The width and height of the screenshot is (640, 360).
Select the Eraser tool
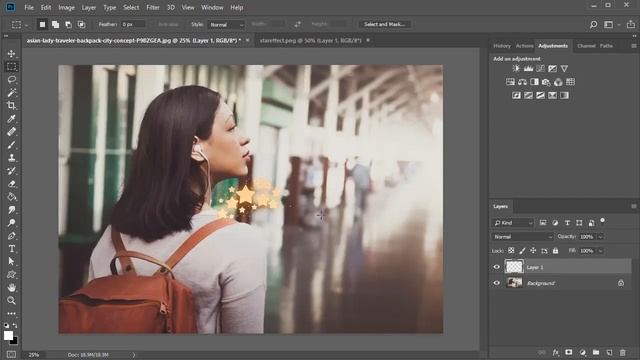click(x=11, y=184)
